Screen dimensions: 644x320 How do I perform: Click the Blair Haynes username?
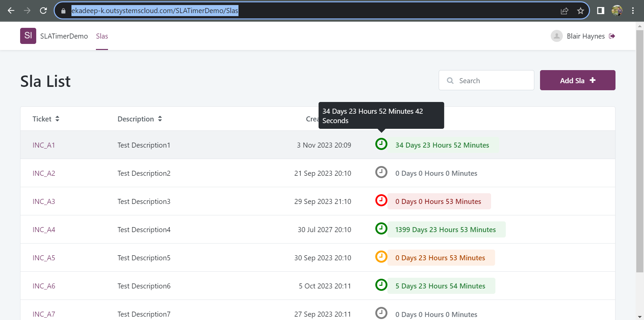586,36
